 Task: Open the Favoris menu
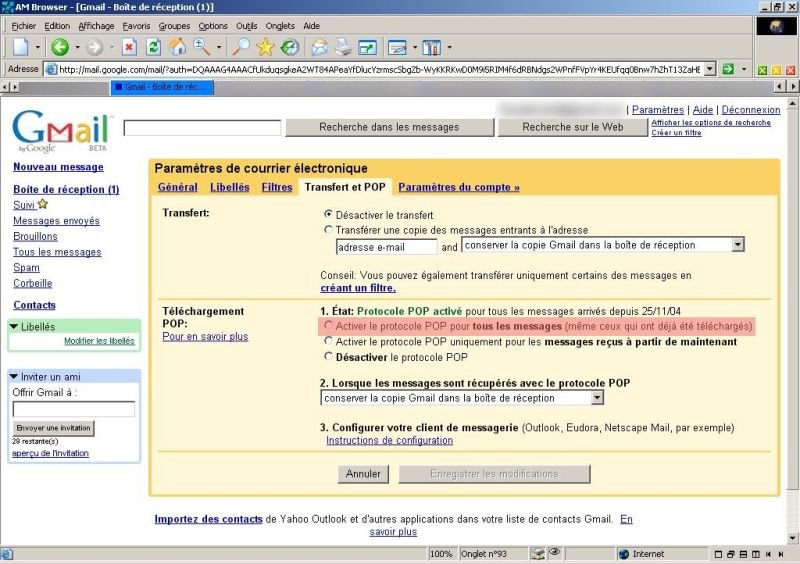pyautogui.click(x=136, y=26)
